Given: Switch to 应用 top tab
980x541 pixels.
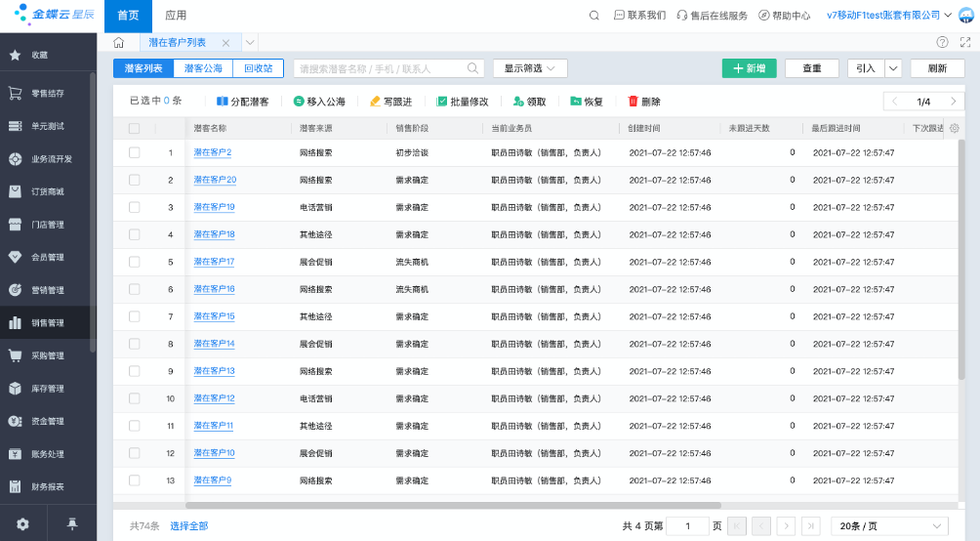Looking at the screenshot, I should (x=176, y=16).
